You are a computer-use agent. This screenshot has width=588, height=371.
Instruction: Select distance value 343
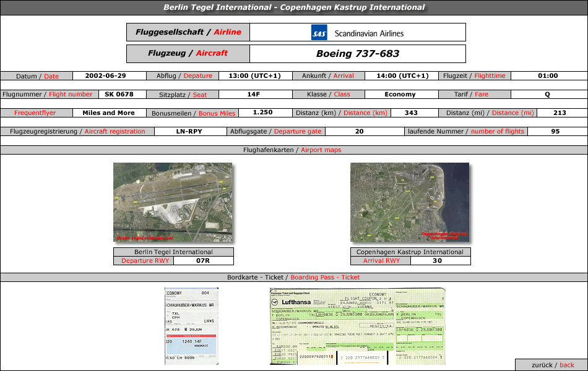click(411, 113)
